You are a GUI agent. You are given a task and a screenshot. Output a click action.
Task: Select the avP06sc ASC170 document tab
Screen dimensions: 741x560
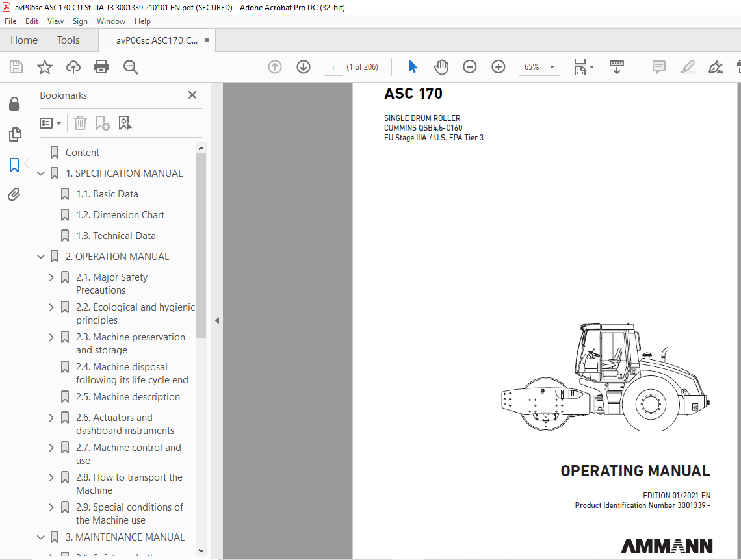[157, 40]
